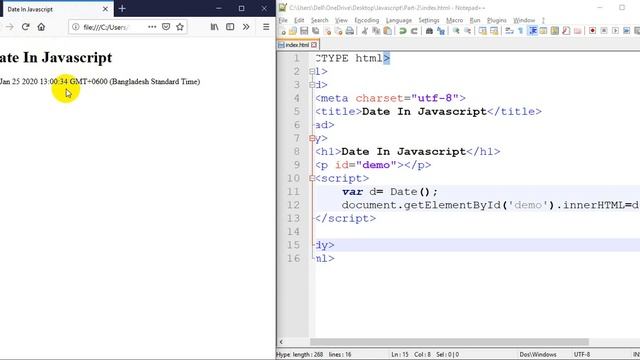Click Firefox forward arrow
Screen dimensions: 640x360
pyautogui.click(x=9, y=27)
